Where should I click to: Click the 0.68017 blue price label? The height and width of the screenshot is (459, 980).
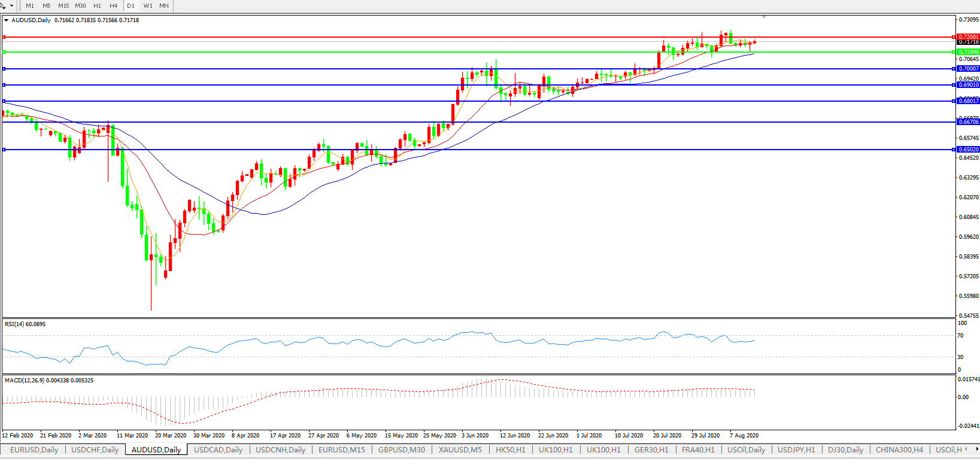point(969,101)
